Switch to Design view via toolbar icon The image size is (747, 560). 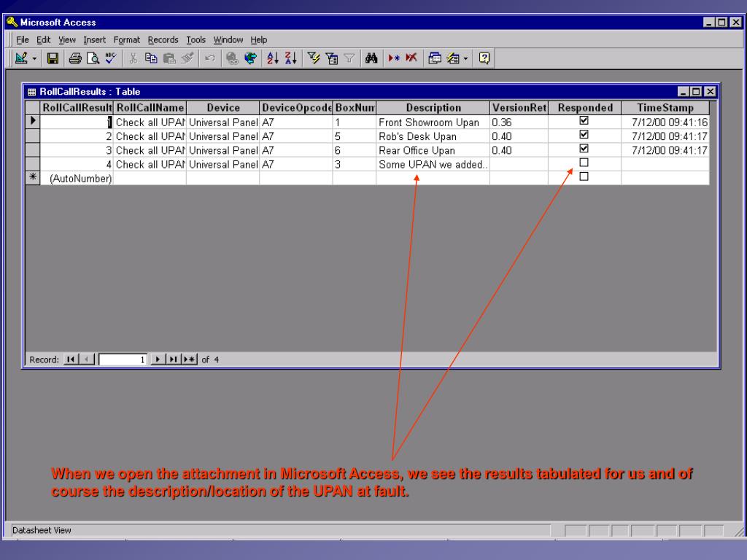[x=21, y=58]
